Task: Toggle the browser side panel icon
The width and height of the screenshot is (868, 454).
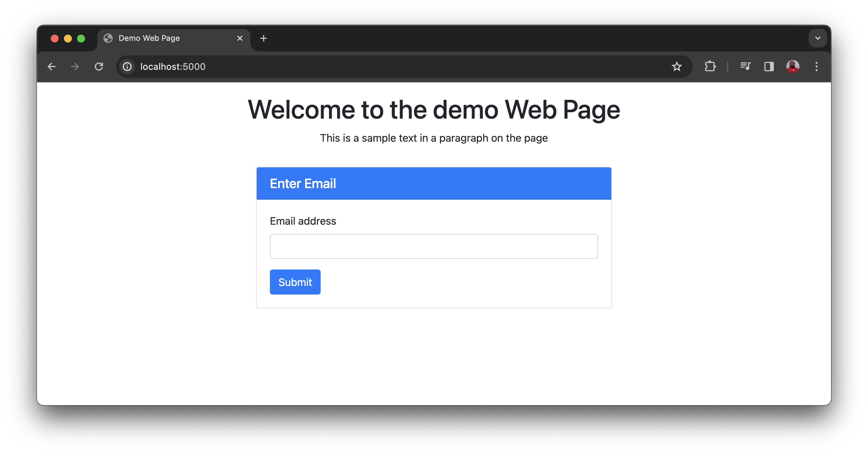Action: [x=768, y=67]
